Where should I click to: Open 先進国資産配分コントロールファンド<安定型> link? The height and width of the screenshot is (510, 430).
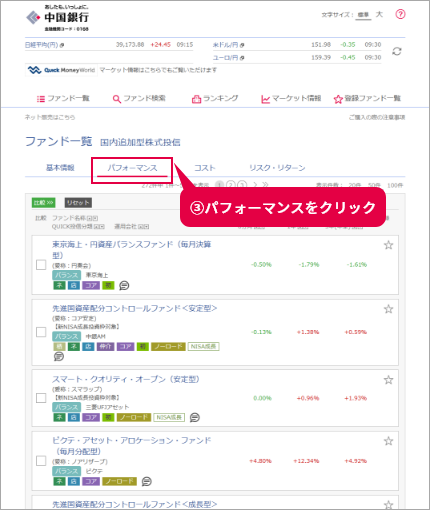tap(135, 308)
